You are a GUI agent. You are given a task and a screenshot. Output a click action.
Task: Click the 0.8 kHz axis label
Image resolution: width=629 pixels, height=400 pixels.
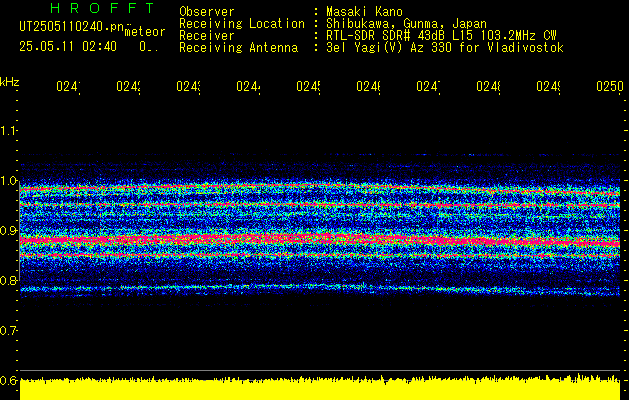[x=8, y=280]
